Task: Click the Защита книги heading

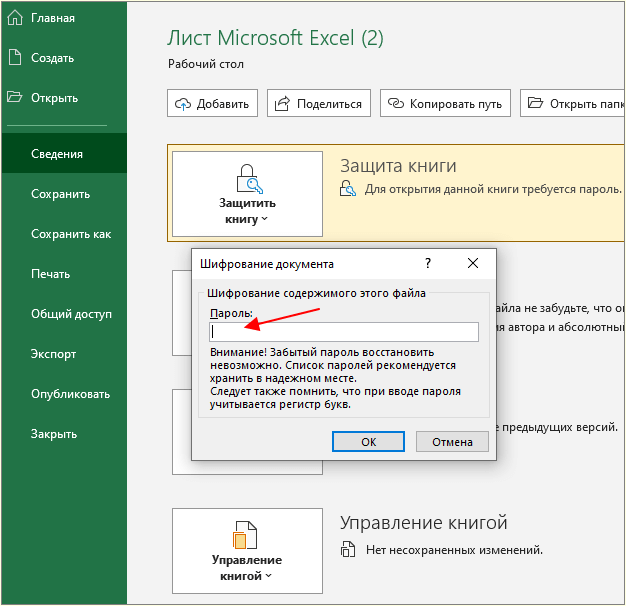Action: (x=398, y=166)
